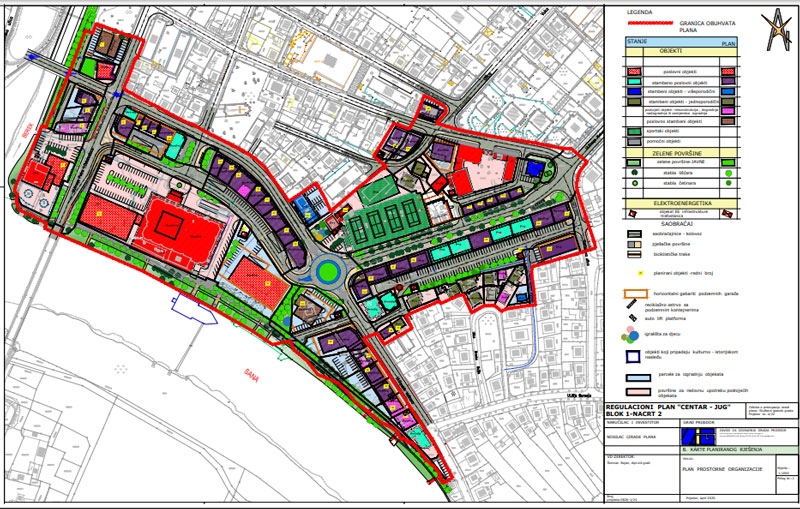Click the green roundabout circle on map
This screenshot has width=800, height=509.
click(327, 269)
